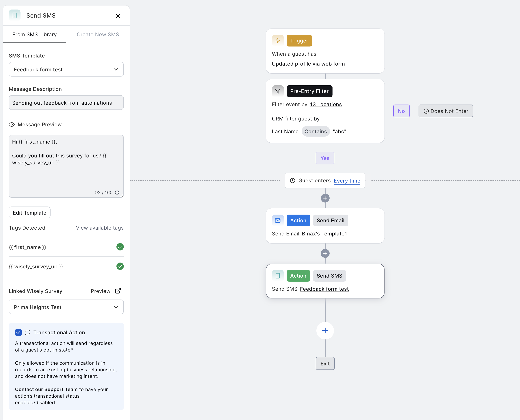Click the envelope icon on Send Email action
The height and width of the screenshot is (420, 520).
click(x=278, y=220)
